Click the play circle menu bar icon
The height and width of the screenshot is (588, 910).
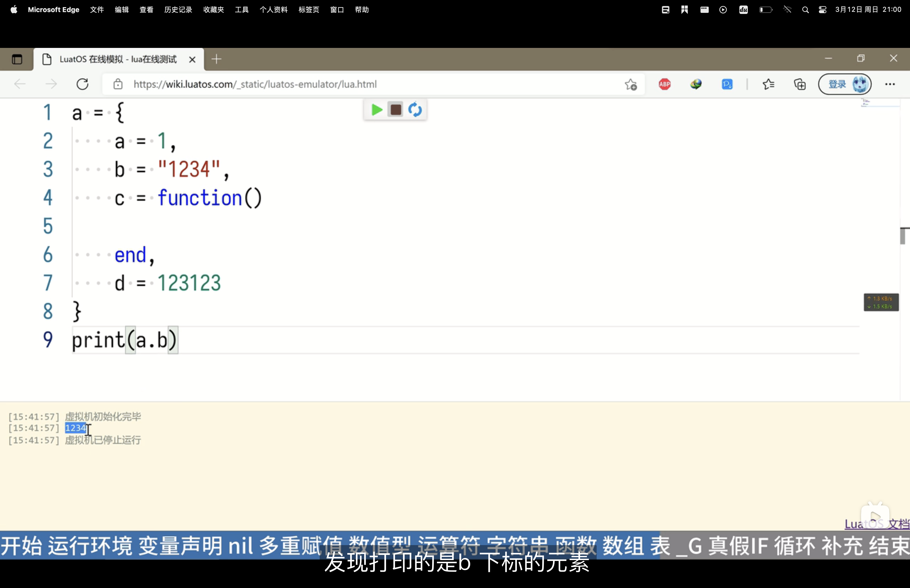[723, 10]
